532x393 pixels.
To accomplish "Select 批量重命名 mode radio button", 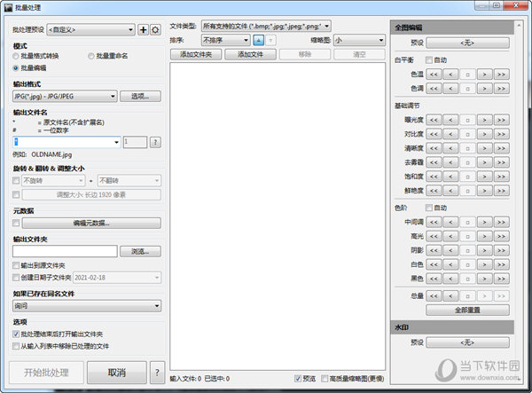I will point(92,55).
